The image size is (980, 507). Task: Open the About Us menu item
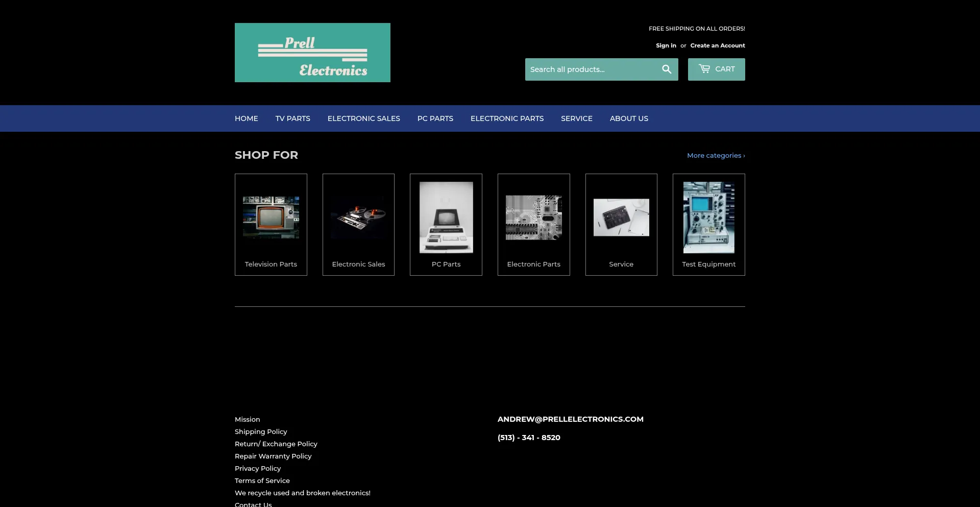(x=629, y=118)
